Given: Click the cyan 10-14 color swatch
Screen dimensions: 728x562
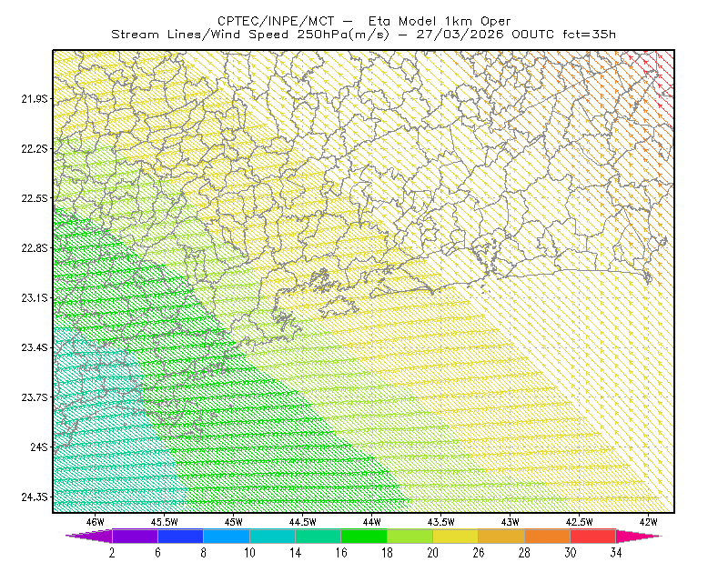Looking at the screenshot, I should click(x=272, y=536).
